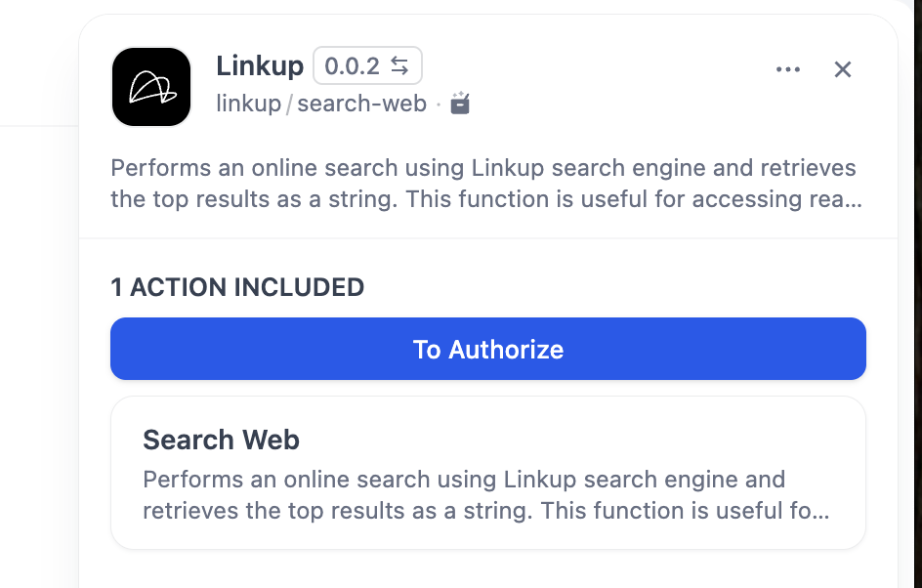The image size is (922, 588).
Task: Expand the truncated Linkup description text
Action: click(x=483, y=186)
